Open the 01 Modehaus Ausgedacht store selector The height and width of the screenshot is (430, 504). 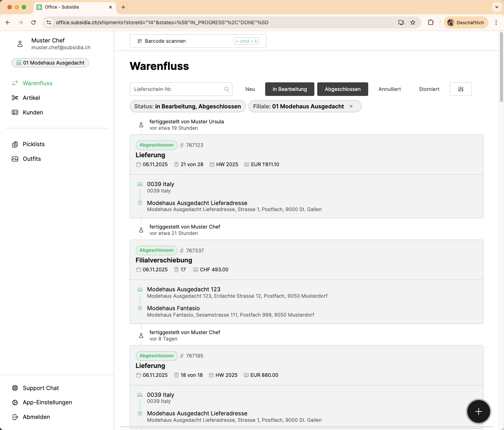(50, 63)
